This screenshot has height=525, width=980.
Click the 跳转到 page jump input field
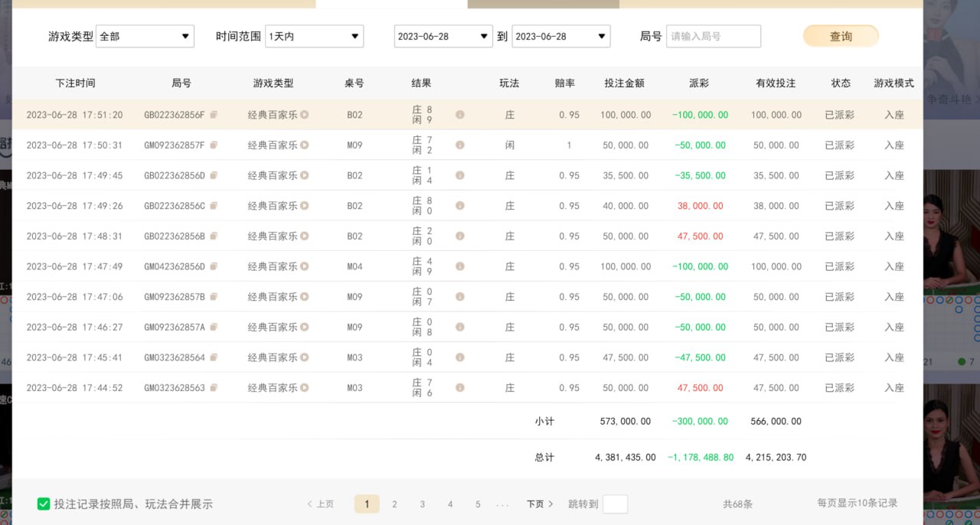pyautogui.click(x=616, y=504)
